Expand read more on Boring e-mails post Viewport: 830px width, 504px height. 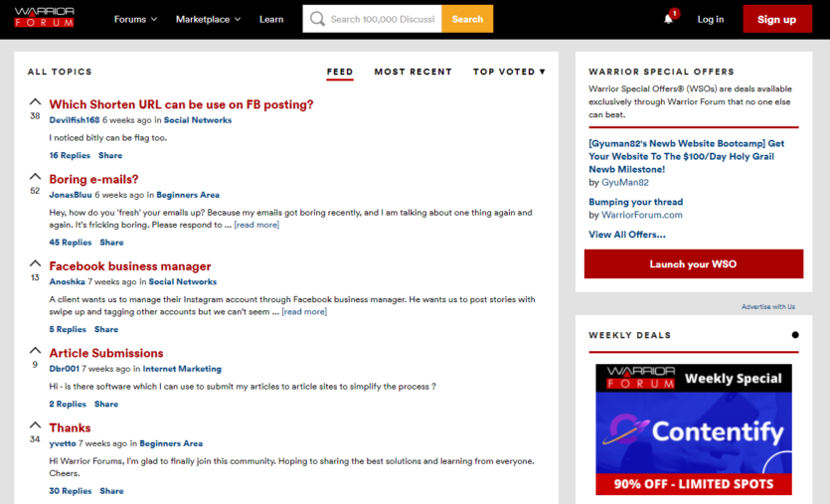[x=256, y=225]
